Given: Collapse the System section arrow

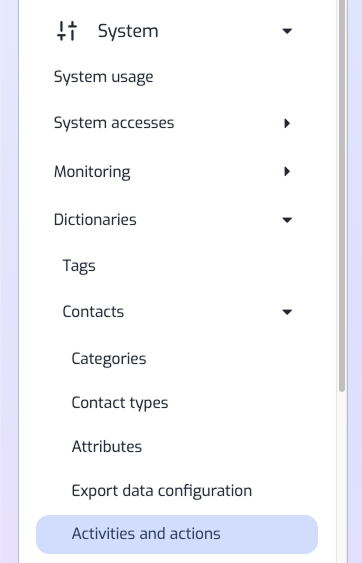Looking at the screenshot, I should pos(287,31).
